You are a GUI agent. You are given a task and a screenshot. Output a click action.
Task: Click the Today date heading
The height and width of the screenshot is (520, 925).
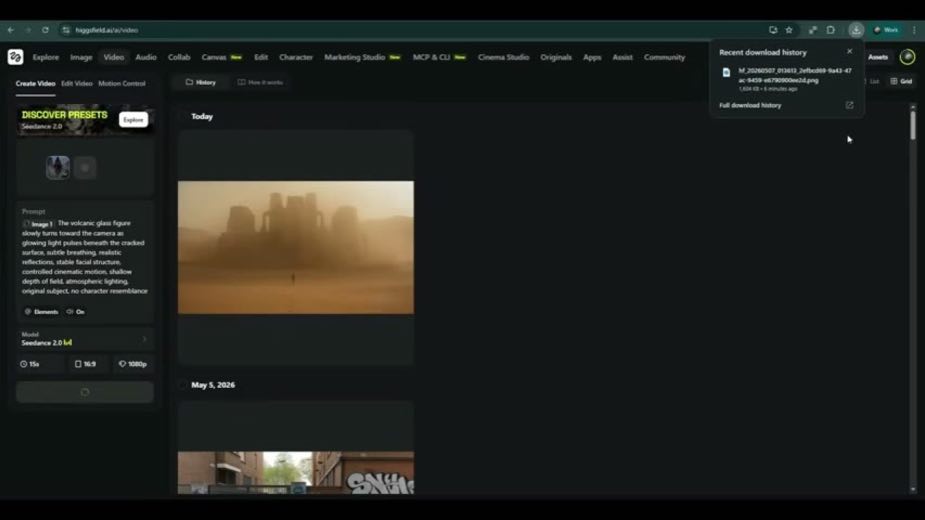click(202, 116)
